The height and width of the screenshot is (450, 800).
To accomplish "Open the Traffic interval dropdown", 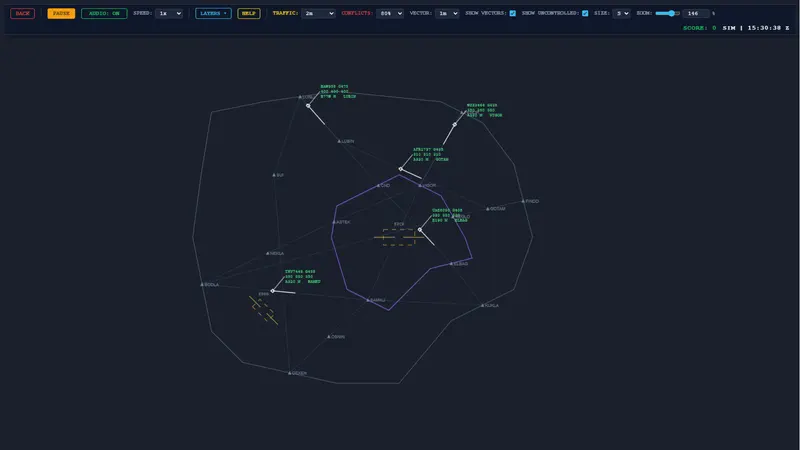I will click(318, 13).
